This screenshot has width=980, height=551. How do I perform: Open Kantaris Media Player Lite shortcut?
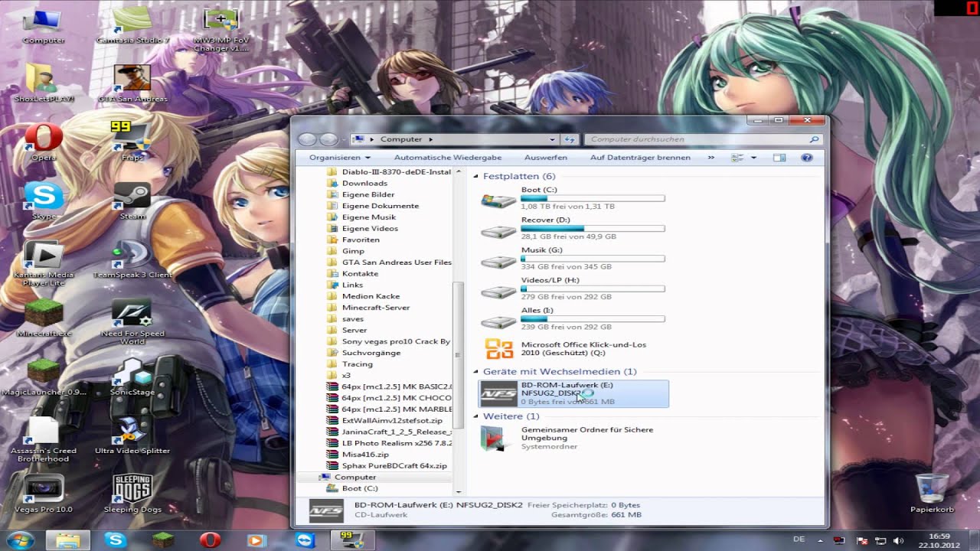[x=43, y=263]
